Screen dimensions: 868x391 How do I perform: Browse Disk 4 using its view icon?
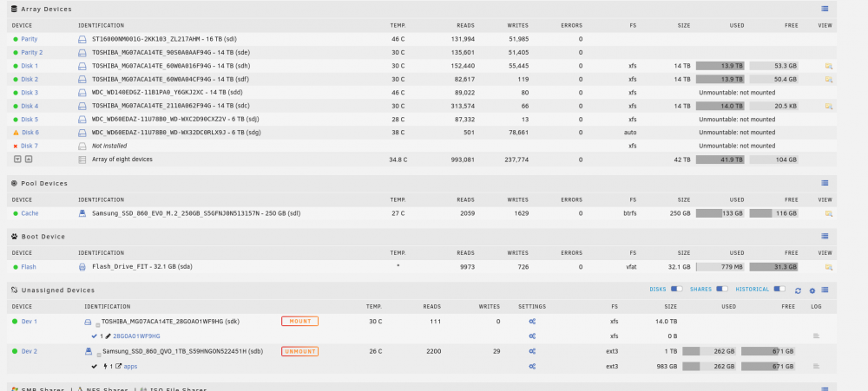829,106
